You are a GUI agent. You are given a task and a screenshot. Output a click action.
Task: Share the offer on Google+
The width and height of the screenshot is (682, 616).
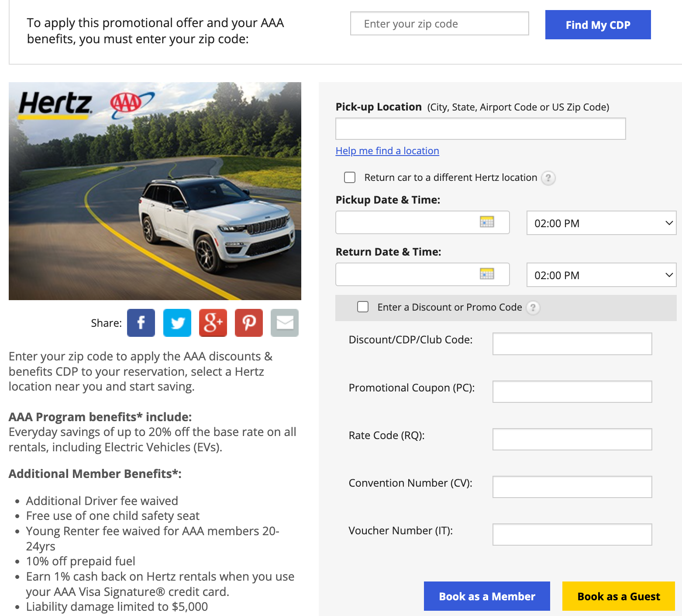213,323
